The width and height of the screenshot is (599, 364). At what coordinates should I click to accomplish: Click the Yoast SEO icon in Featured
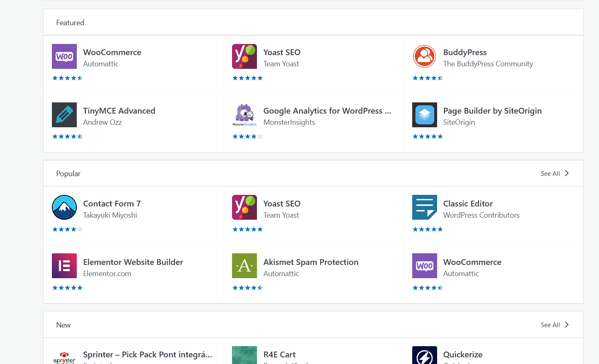point(244,56)
